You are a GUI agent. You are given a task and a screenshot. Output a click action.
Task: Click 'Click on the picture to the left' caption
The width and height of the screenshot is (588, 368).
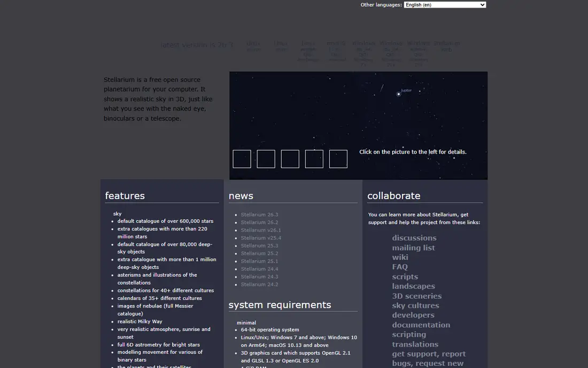coord(413,152)
